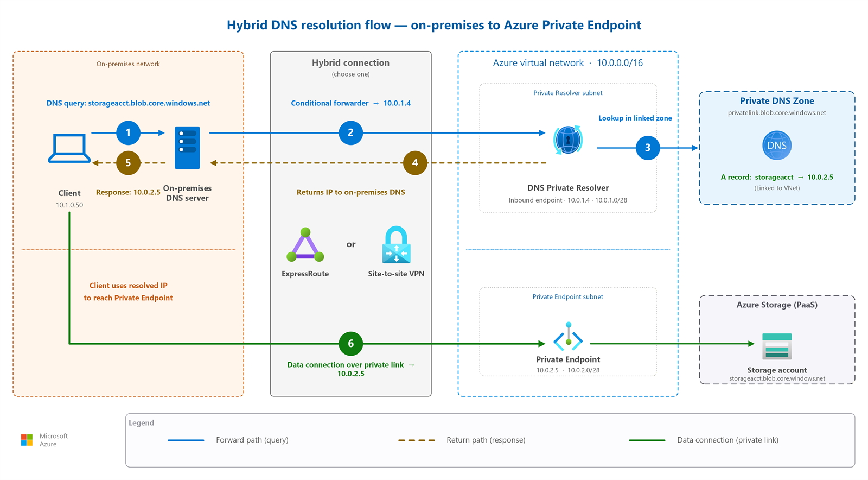Click '10.0.2.5 · 10.0.2.0/28' address text

pyautogui.click(x=568, y=370)
